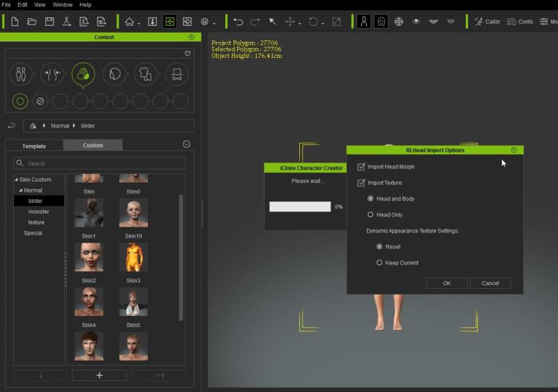Select the Skin3 yellow suit thumbnail
The image size is (558, 392).
point(133,257)
